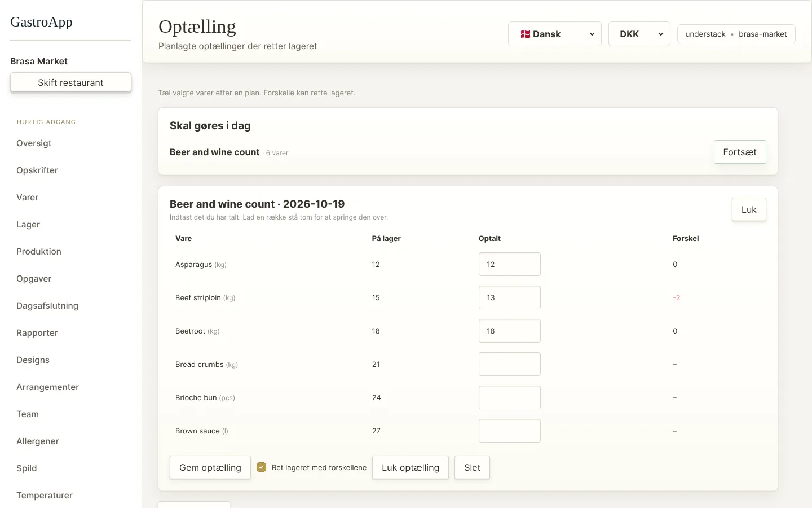Click the Brown sauce item name
This screenshot has height=508, width=812.
point(197,431)
